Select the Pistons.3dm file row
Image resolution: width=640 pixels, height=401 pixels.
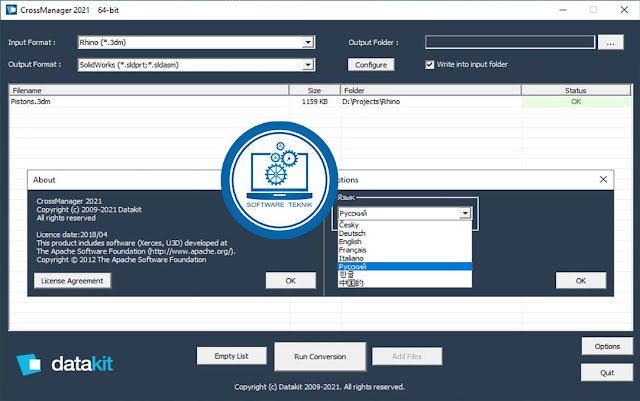click(x=320, y=101)
